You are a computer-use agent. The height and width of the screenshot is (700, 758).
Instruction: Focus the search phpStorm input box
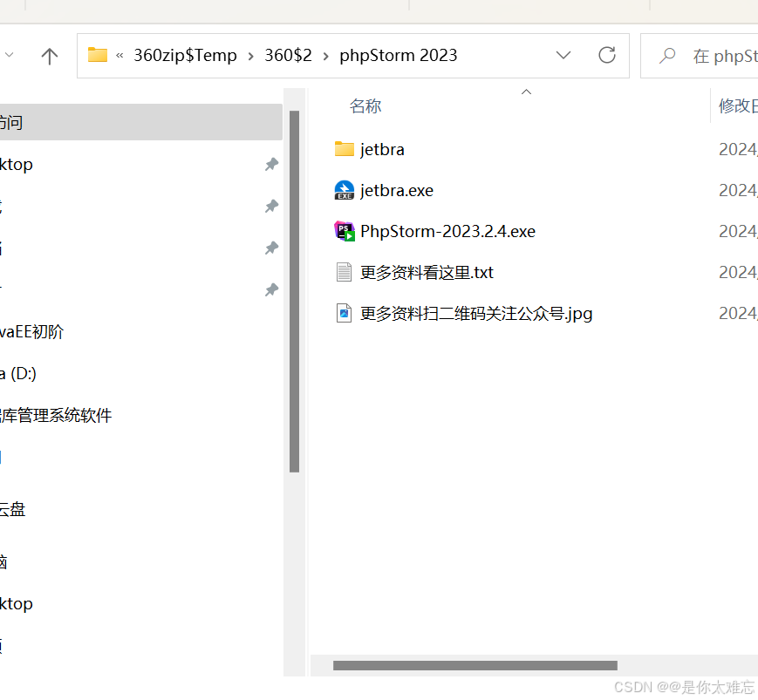(700, 56)
